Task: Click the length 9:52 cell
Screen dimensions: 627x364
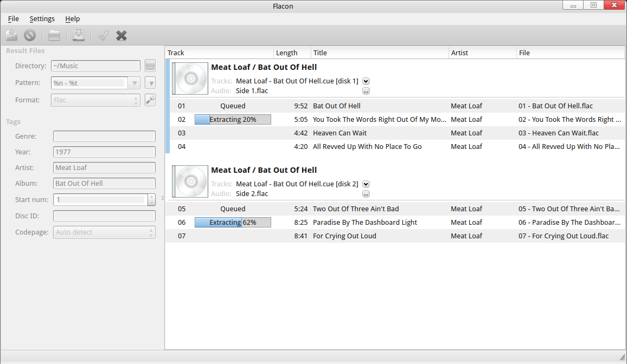Action: [x=300, y=106]
